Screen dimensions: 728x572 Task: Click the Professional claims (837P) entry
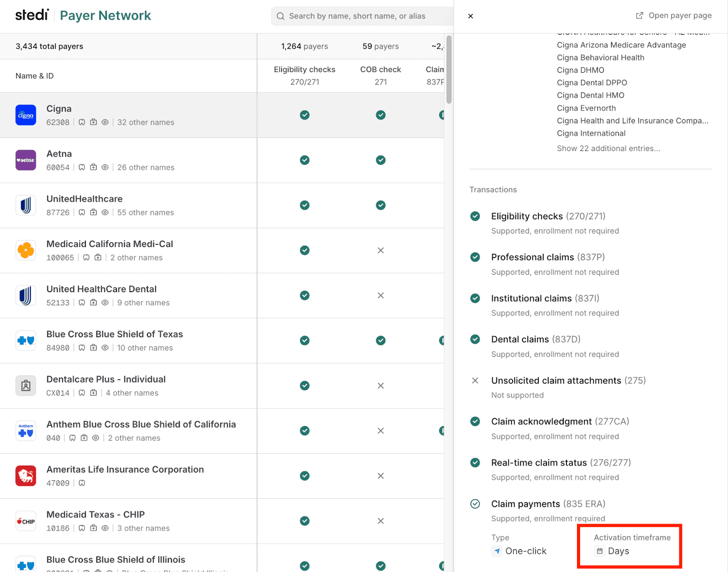pos(548,257)
